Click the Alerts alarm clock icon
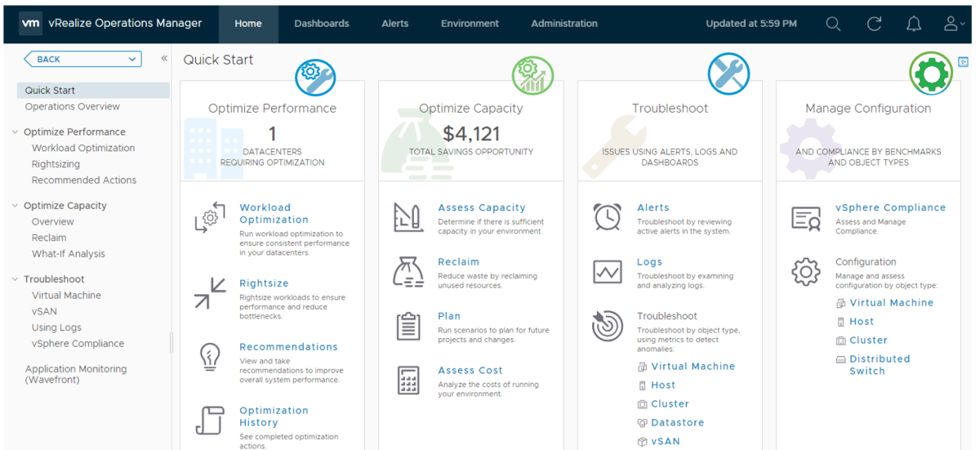The image size is (980, 450). coord(607,216)
